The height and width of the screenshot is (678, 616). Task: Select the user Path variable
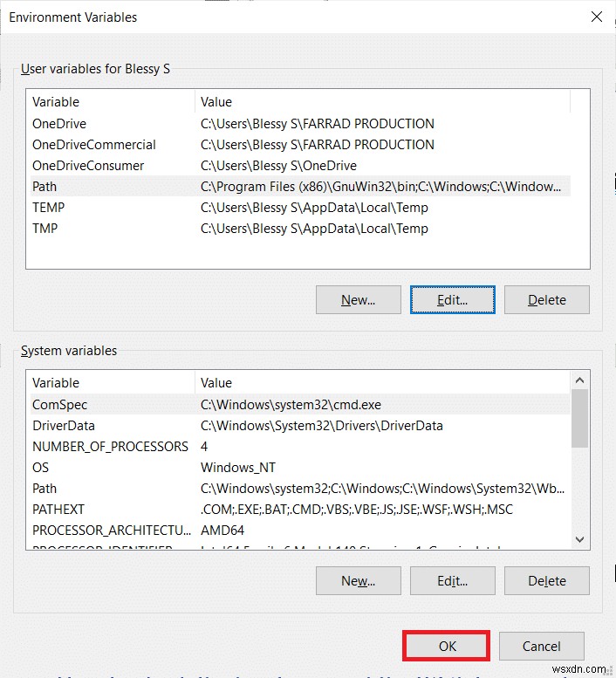[x=300, y=187]
